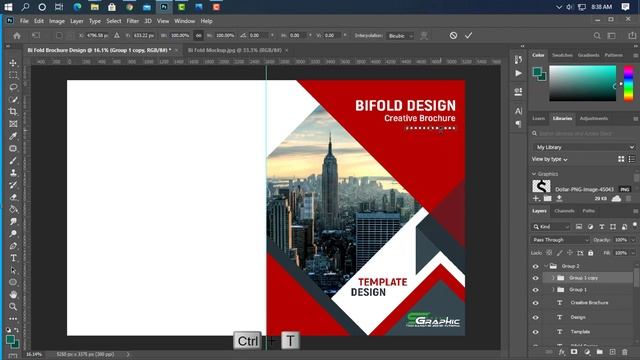This screenshot has width=640, height=360.
Task: Switch between free transform and warp modes
Action: click(424, 36)
